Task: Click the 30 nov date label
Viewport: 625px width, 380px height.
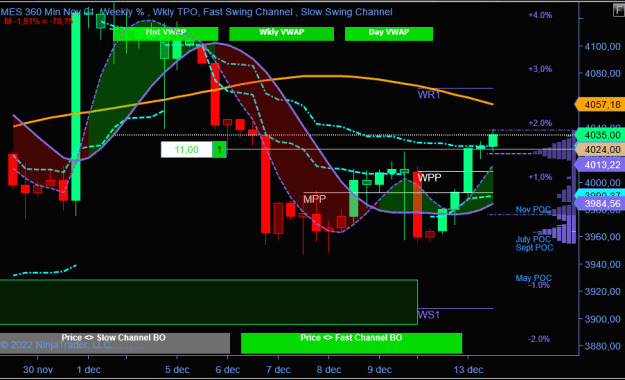Action: pyautogui.click(x=38, y=370)
